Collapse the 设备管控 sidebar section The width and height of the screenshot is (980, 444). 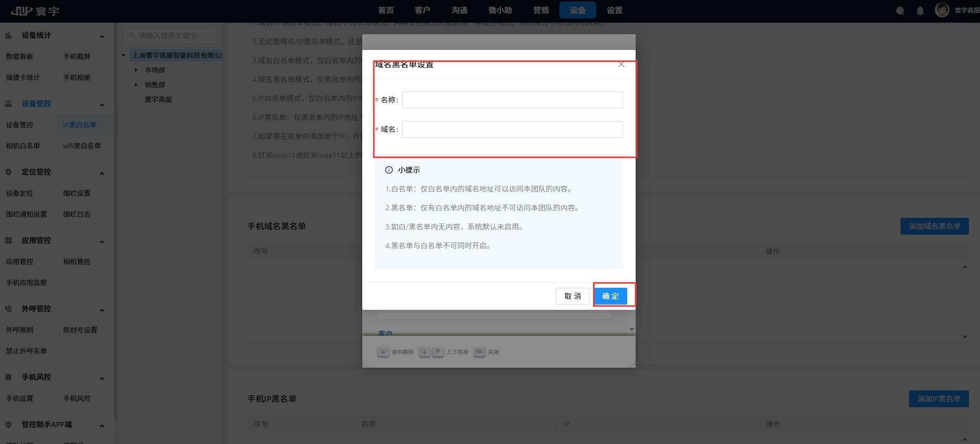(102, 105)
